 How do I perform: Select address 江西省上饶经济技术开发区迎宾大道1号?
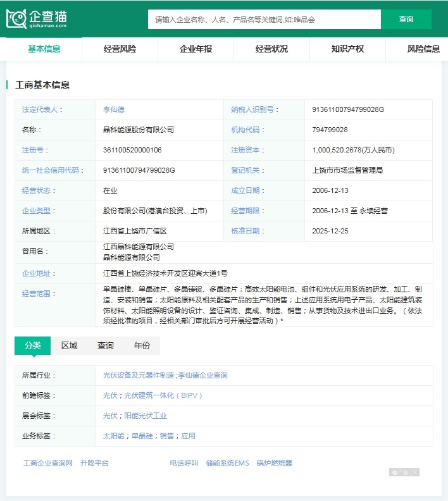point(165,273)
